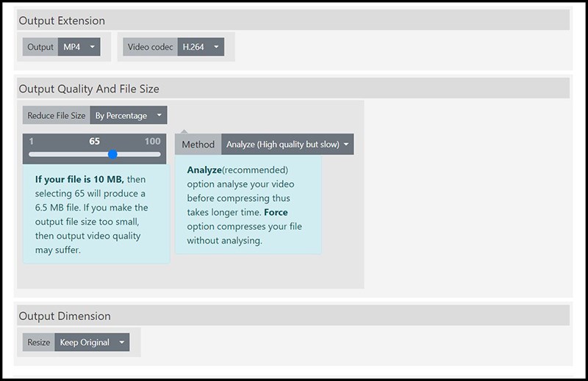Click the blue slider handle
Screen dimensions: 588x381
(112, 154)
